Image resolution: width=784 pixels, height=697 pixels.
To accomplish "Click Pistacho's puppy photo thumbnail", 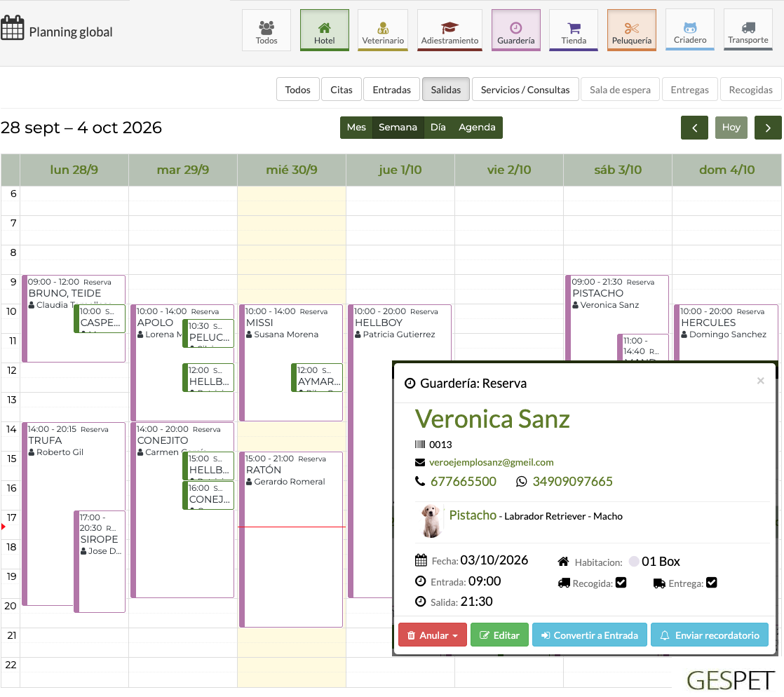I will pyautogui.click(x=431, y=520).
